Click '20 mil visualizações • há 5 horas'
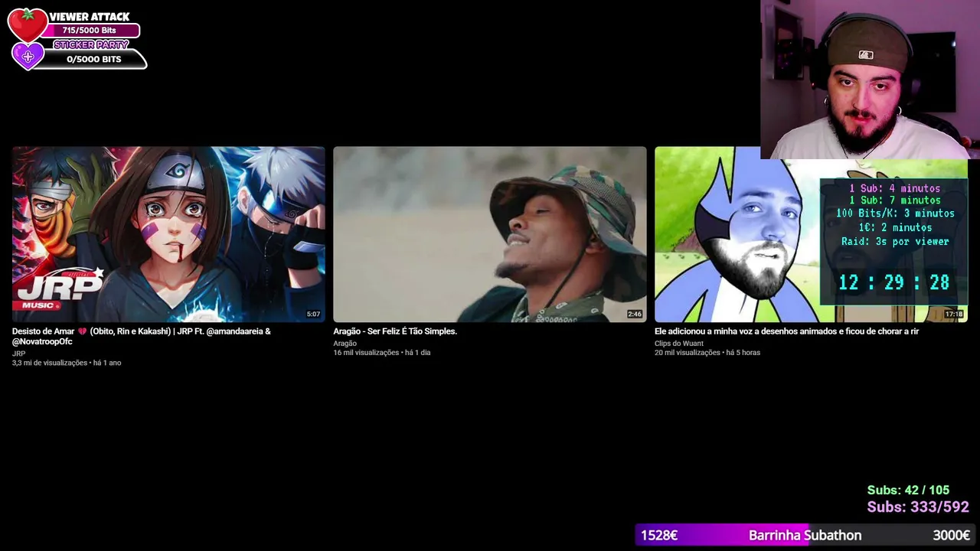The width and height of the screenshot is (980, 551). point(707,353)
